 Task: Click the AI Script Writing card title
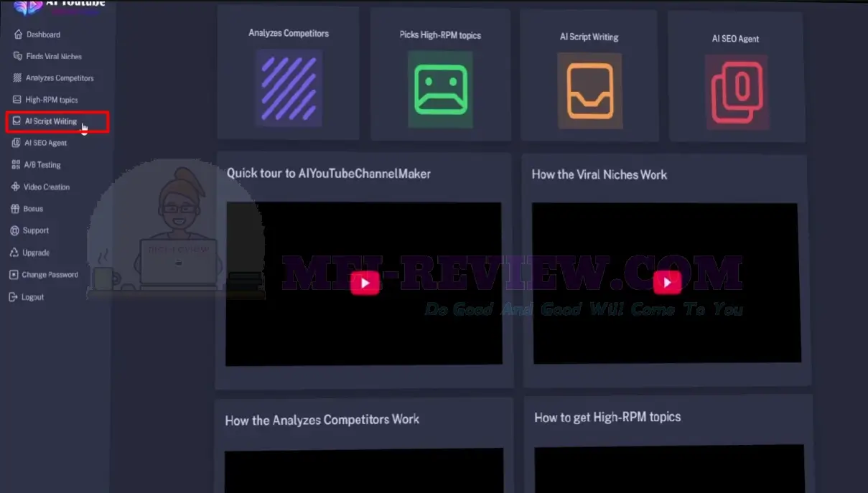(x=589, y=37)
